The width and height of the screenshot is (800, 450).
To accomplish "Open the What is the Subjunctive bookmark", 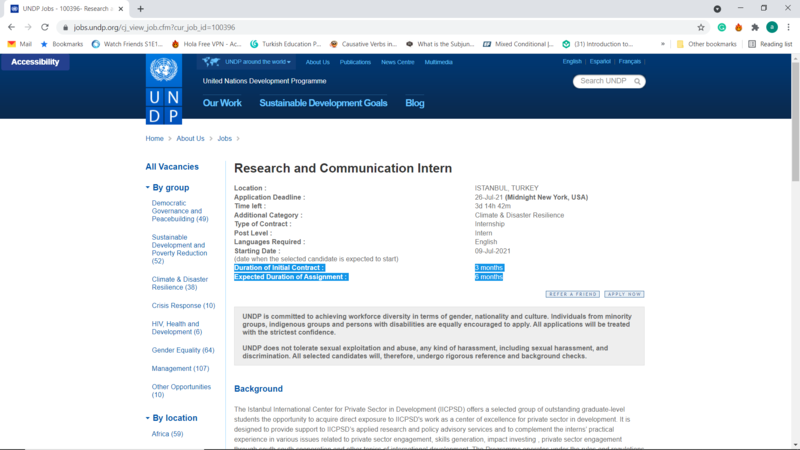I will pyautogui.click(x=440, y=44).
